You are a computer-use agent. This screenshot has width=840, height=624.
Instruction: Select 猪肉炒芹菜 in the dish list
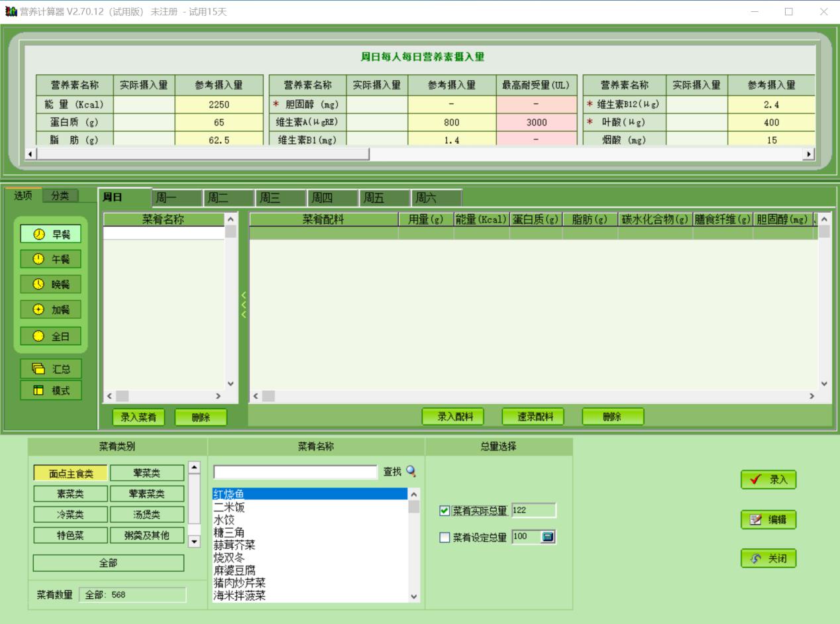point(309,583)
